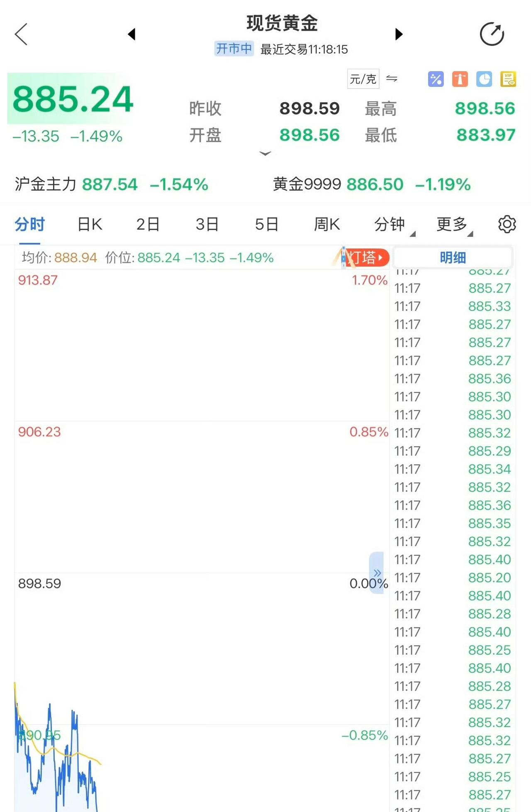Screen dimensions: 531x812
Task: Tap the large price 885.24
Action: coord(73,99)
